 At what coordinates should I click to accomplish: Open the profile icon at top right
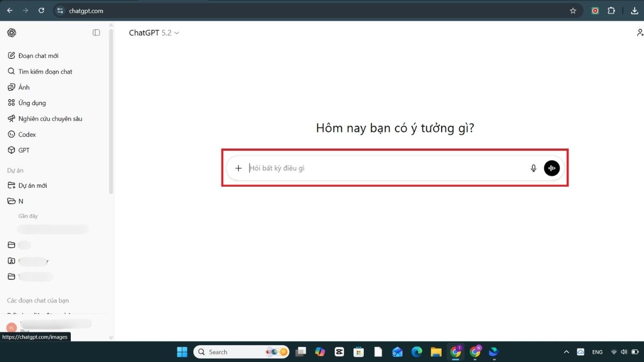coord(640,33)
